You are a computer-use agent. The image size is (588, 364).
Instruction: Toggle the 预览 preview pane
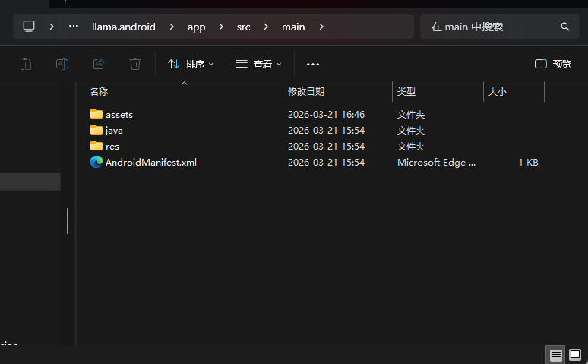click(x=553, y=64)
